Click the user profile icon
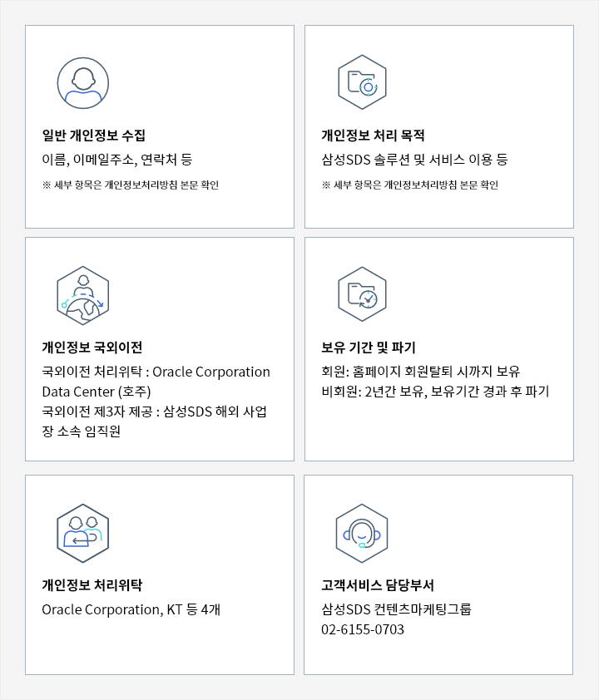599x700 pixels. pos(83,83)
